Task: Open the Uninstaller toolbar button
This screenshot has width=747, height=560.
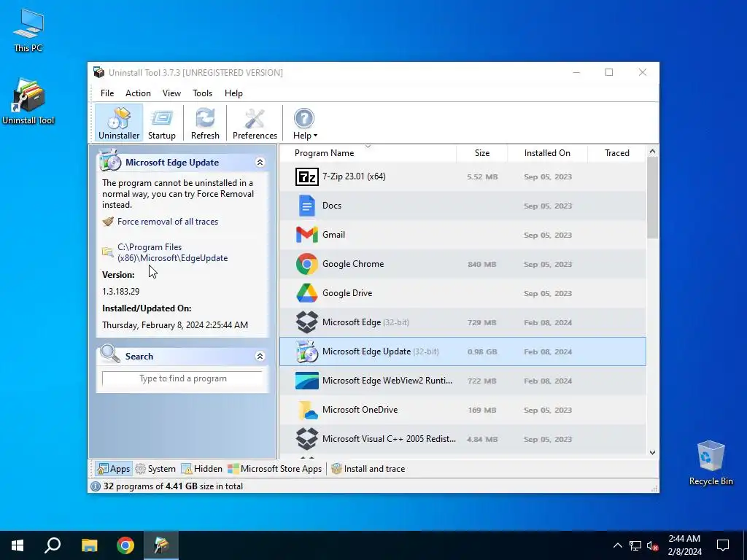Action: click(x=119, y=123)
